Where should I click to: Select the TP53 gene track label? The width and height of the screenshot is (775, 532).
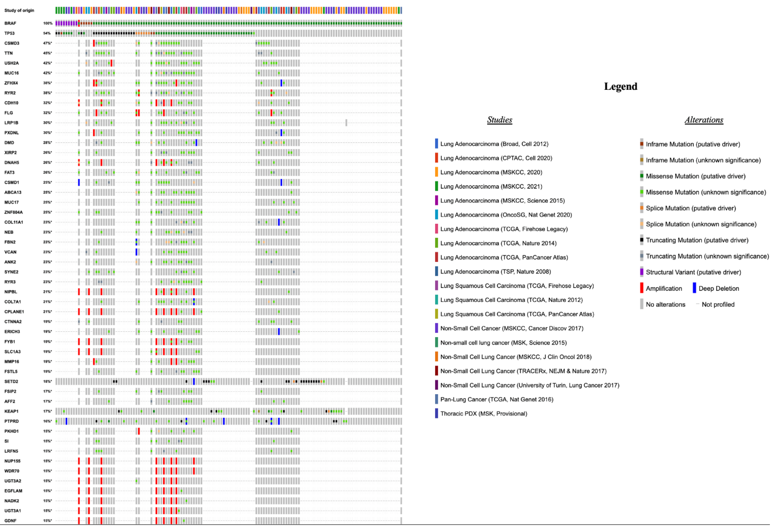tap(9, 33)
